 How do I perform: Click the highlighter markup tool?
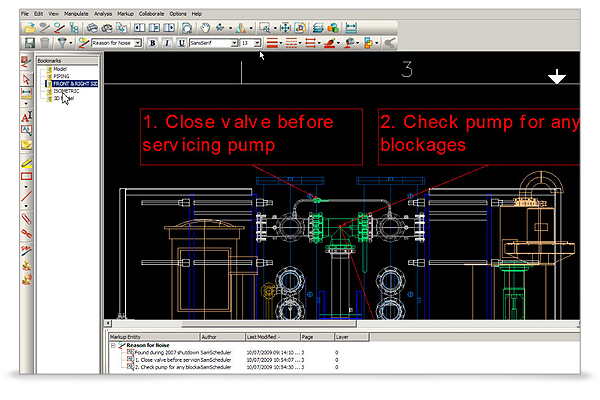26,161
